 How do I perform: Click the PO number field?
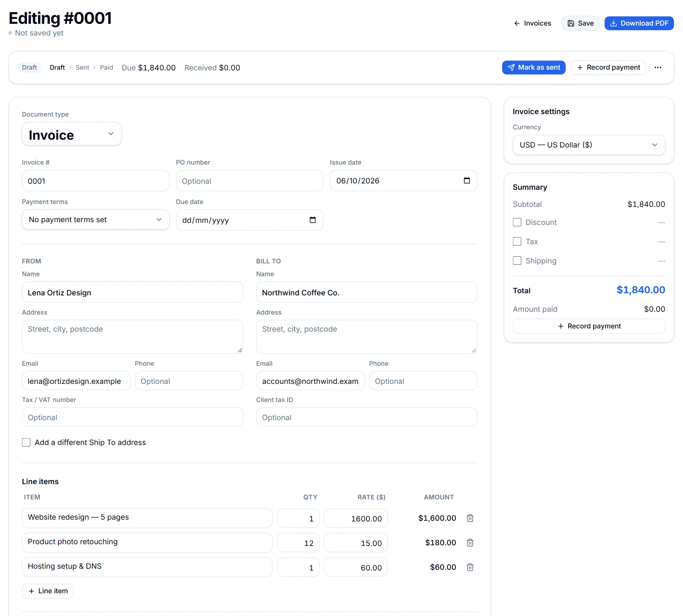tap(249, 181)
